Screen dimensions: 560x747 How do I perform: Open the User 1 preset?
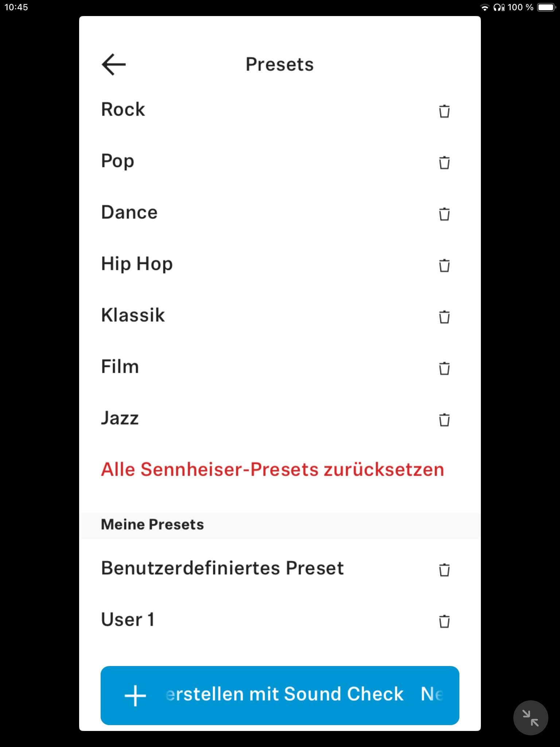[x=128, y=619]
